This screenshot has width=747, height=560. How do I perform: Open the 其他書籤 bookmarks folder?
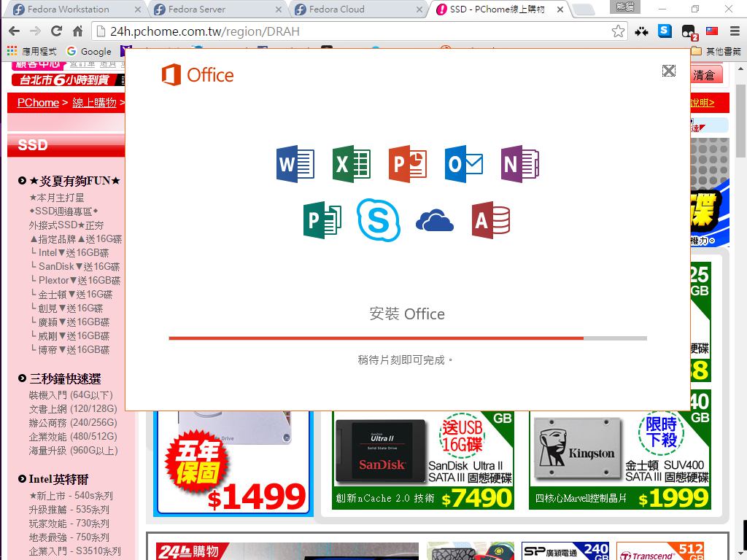[716, 52]
